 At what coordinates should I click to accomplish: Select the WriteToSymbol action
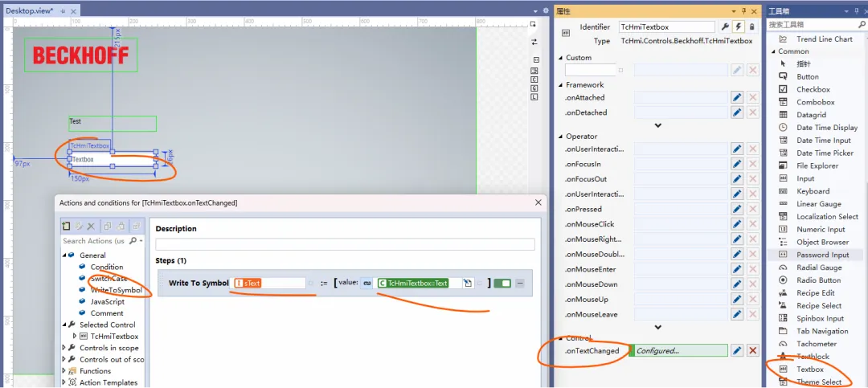pyautogui.click(x=117, y=290)
